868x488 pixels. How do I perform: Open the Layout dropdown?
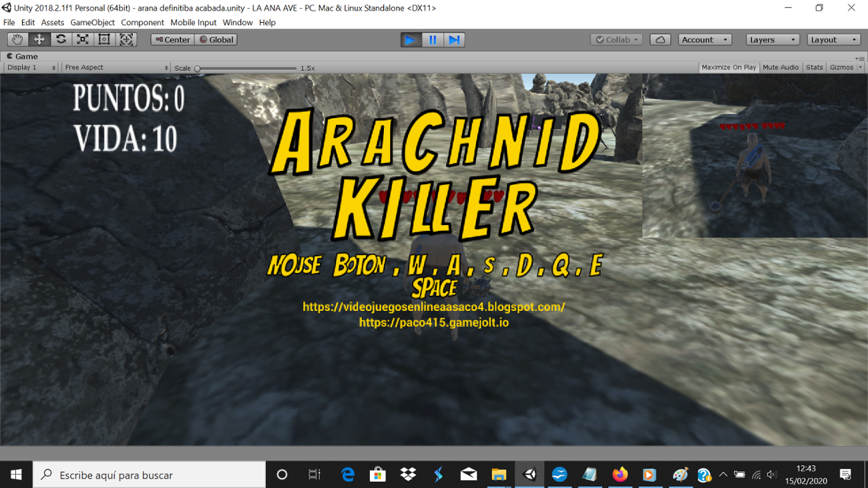[x=833, y=39]
